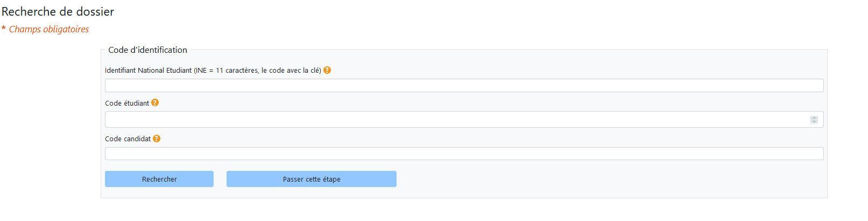Viewport: 868px width, 221px height.
Task: Open the Code étudiant help tooltip icon
Action: coord(155,102)
